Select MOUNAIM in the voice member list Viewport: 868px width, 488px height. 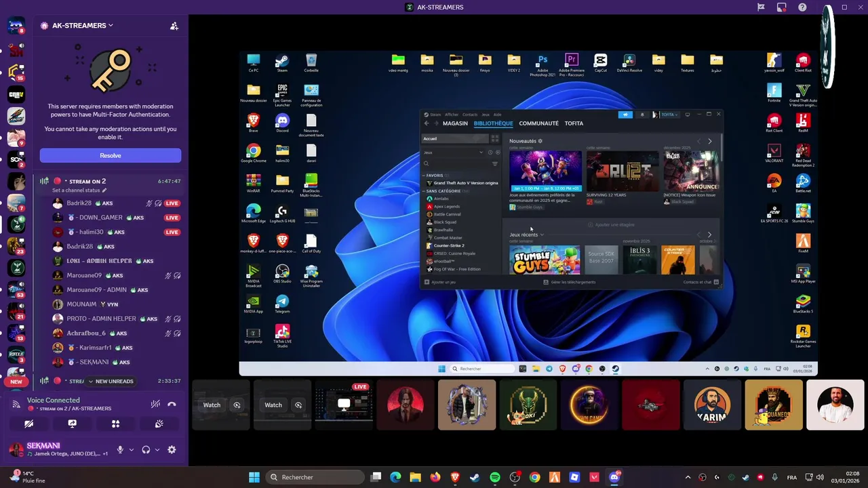coord(115,304)
